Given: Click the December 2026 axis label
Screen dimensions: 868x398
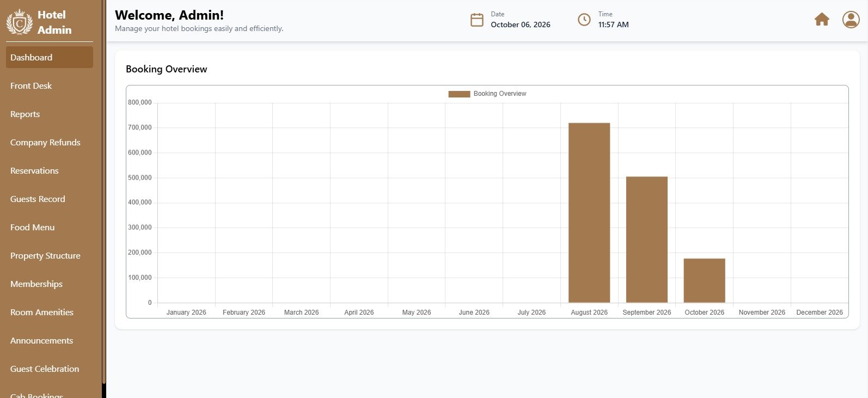Looking at the screenshot, I should 820,313.
